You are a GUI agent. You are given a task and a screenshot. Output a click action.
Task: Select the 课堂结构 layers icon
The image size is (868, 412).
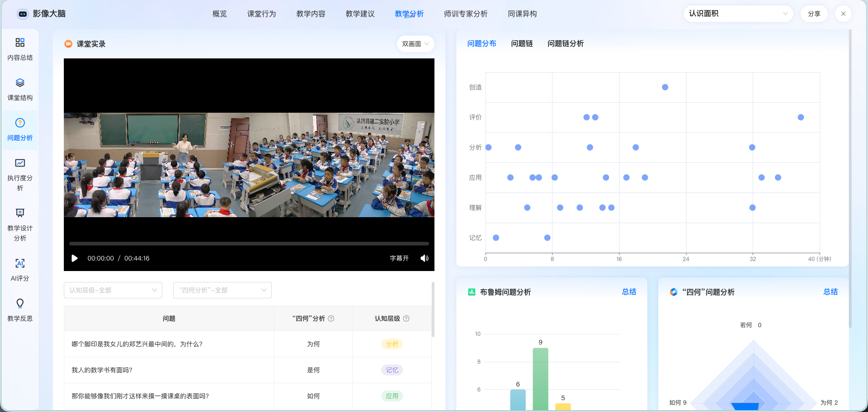click(x=20, y=83)
